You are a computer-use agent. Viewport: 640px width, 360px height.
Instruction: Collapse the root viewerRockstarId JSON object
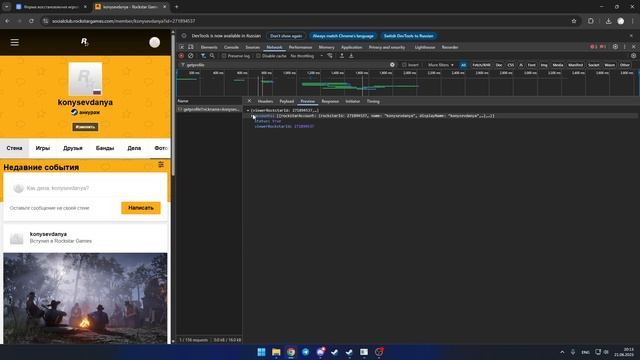(x=248, y=110)
